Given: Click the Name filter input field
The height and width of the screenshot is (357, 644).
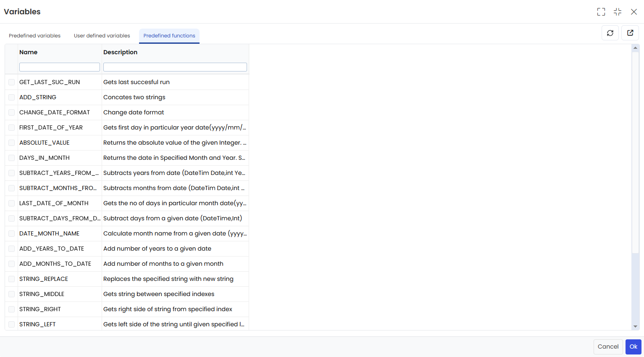Looking at the screenshot, I should click(60, 67).
